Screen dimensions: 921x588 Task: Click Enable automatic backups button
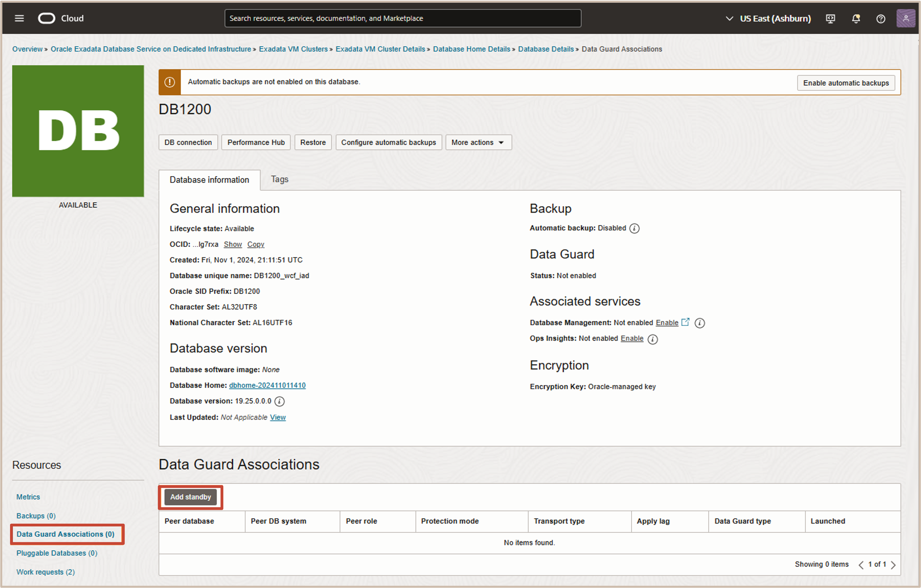(846, 82)
